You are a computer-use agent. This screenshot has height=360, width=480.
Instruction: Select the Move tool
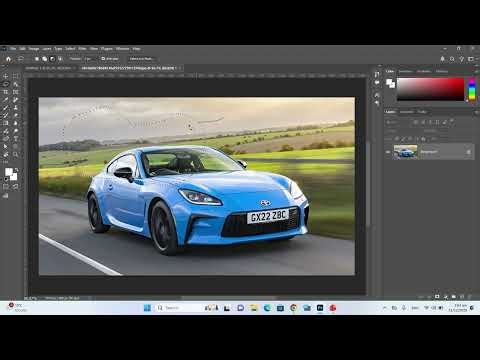click(x=6, y=76)
